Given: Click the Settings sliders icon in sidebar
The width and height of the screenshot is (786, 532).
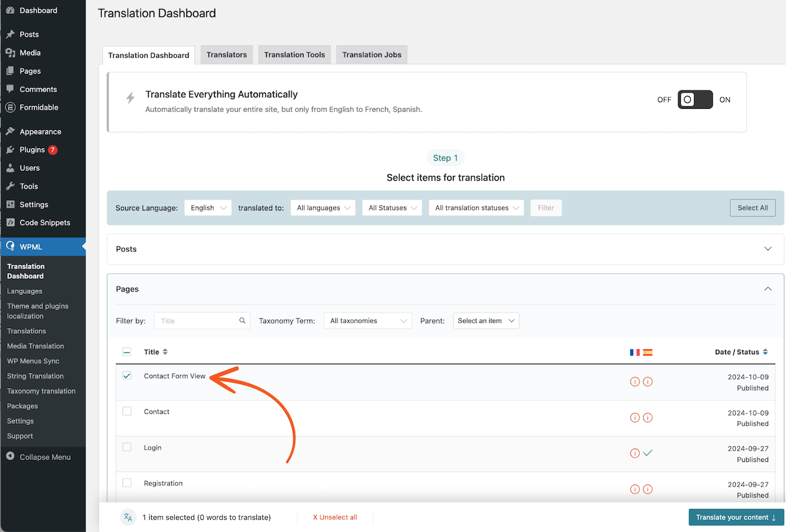Looking at the screenshot, I should pyautogui.click(x=10, y=204).
